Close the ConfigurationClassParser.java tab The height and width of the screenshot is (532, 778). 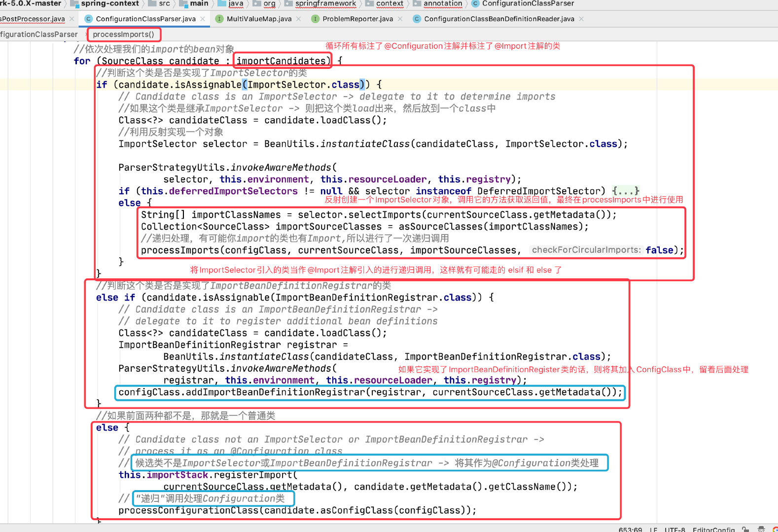point(203,19)
